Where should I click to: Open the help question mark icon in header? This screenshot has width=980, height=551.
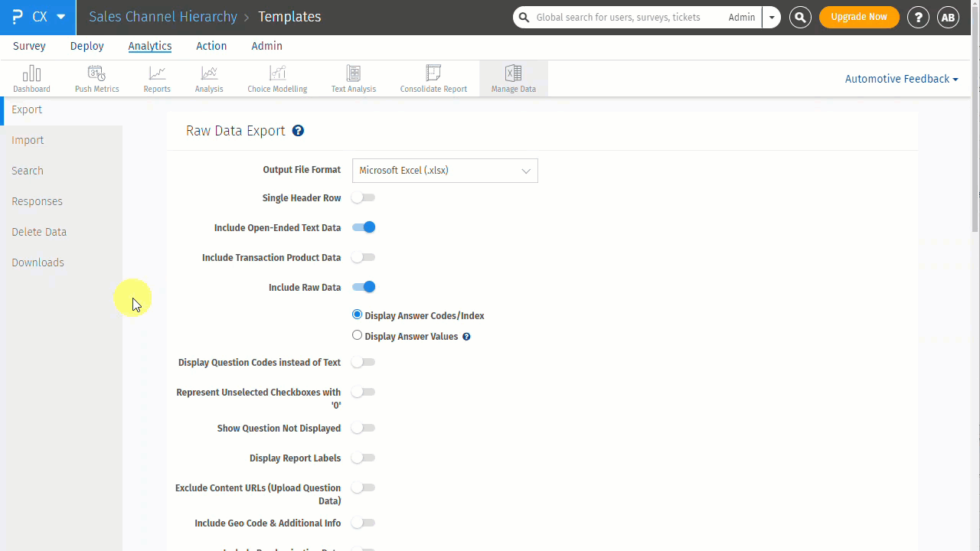[x=918, y=17]
